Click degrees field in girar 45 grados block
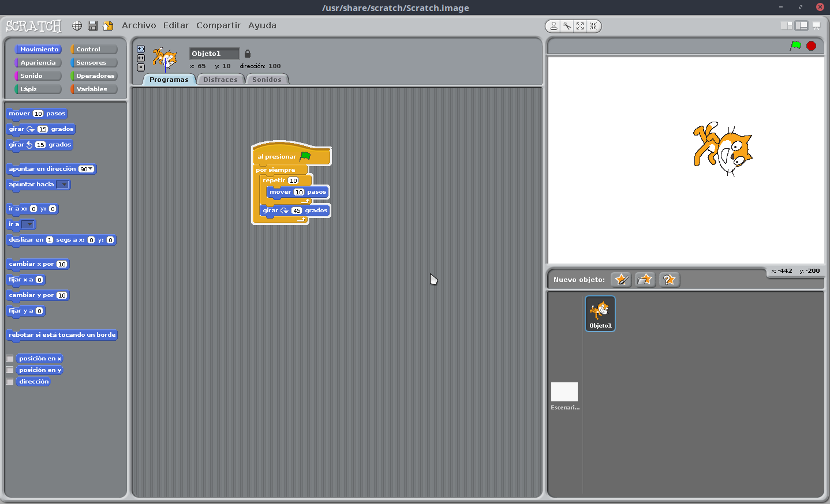Screen dimensions: 830x504 pyautogui.click(x=297, y=210)
